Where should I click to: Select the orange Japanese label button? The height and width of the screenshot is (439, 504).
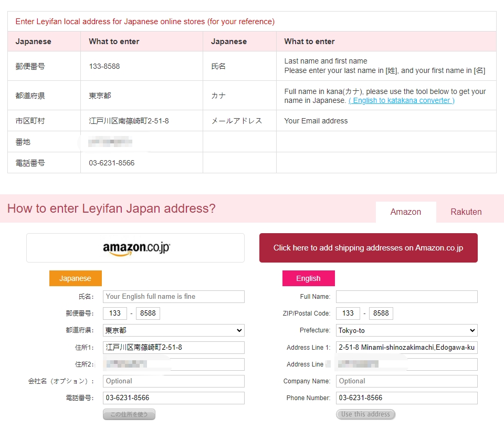[x=76, y=278]
